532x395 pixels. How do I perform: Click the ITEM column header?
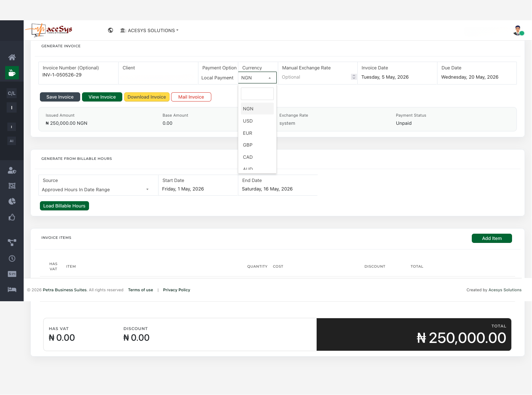(71, 266)
